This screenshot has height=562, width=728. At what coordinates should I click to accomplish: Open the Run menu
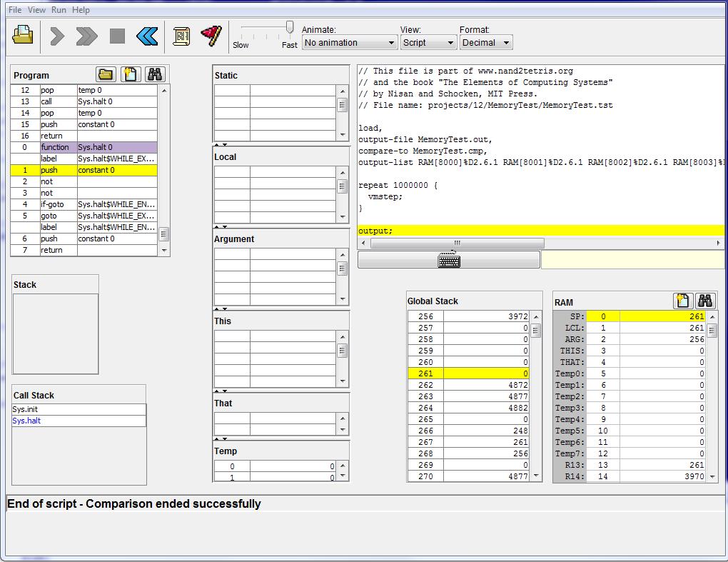point(59,10)
